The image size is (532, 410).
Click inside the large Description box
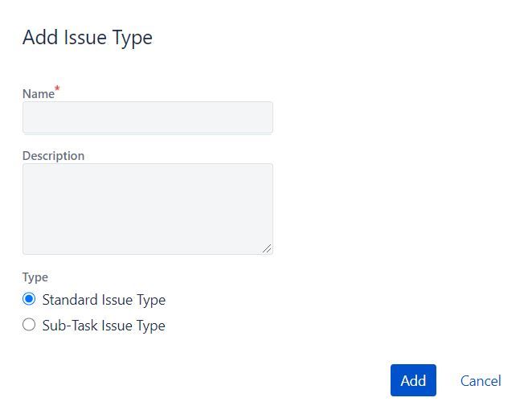(x=147, y=209)
